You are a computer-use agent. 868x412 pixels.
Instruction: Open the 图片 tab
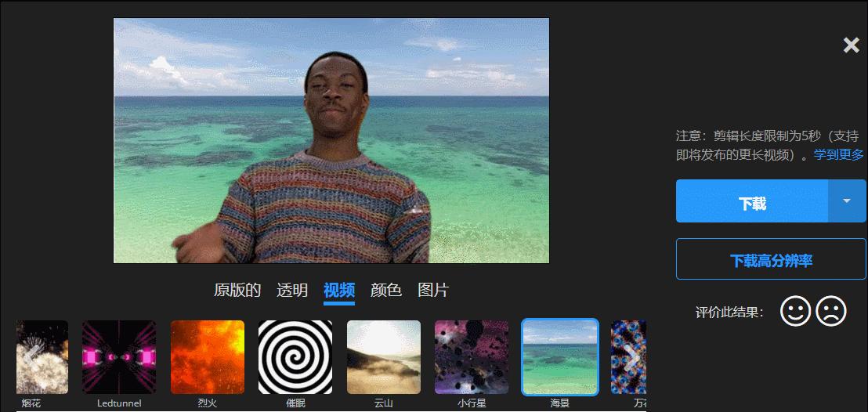point(433,291)
